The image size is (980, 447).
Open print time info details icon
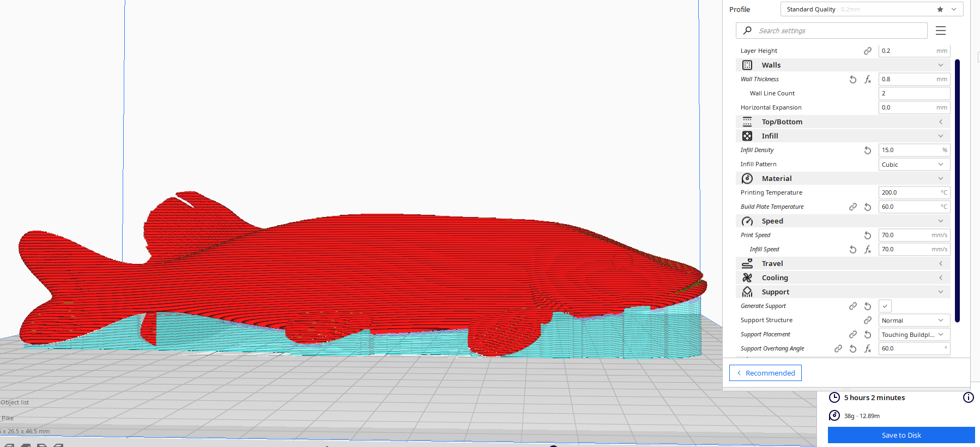pos(968,397)
